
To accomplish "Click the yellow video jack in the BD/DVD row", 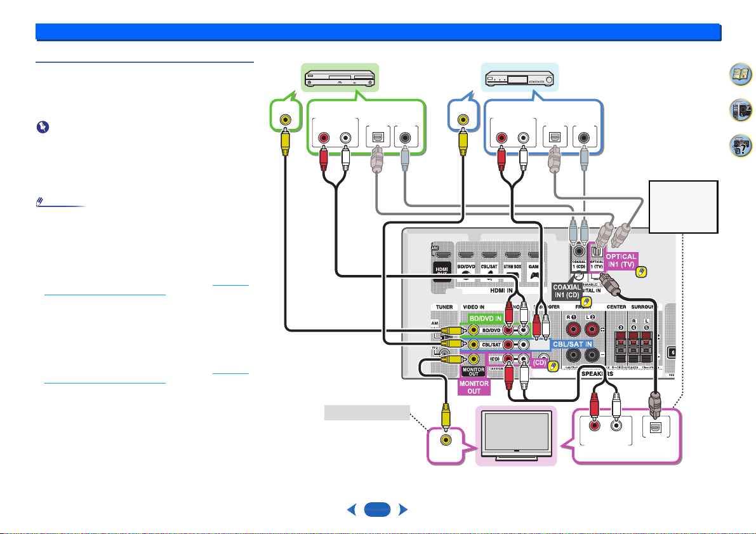I will [474, 330].
